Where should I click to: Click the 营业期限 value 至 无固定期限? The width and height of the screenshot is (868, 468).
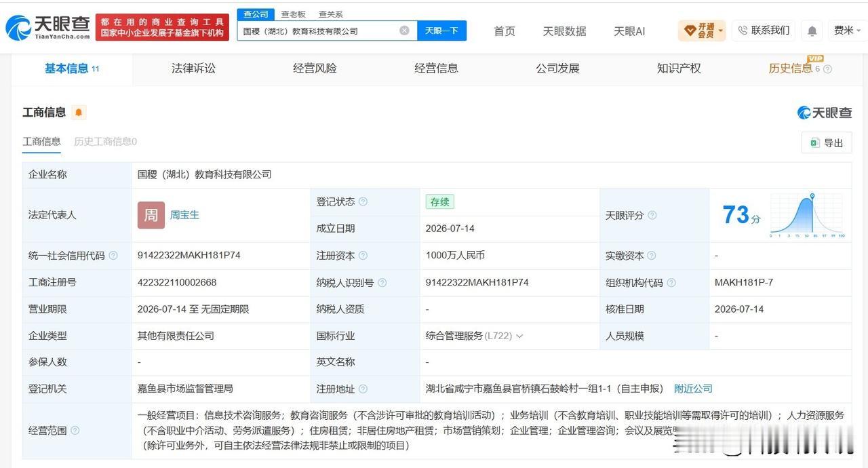pos(193,309)
